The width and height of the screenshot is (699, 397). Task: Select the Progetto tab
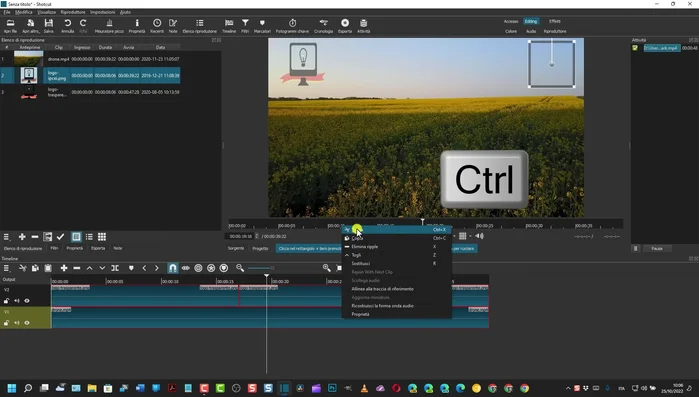pos(260,248)
